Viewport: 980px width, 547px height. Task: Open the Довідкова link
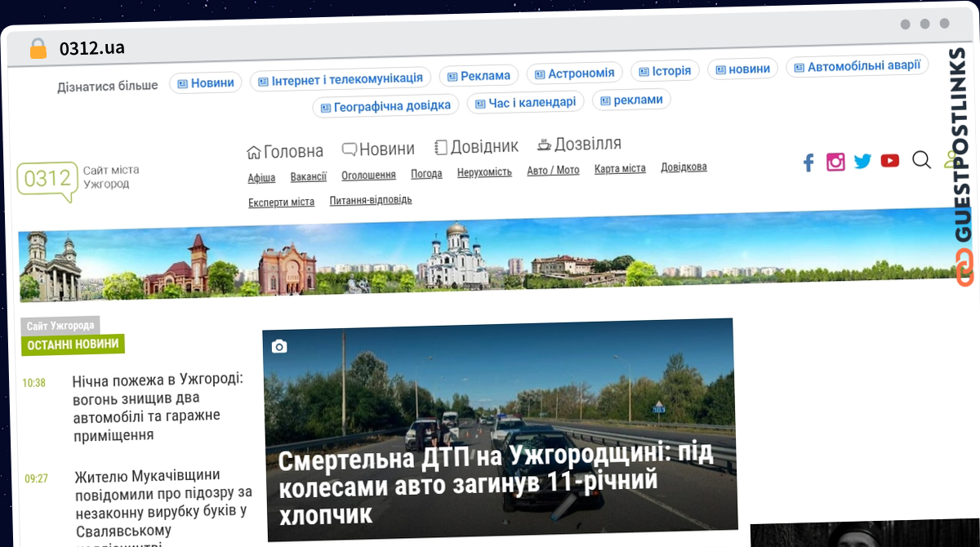684,167
